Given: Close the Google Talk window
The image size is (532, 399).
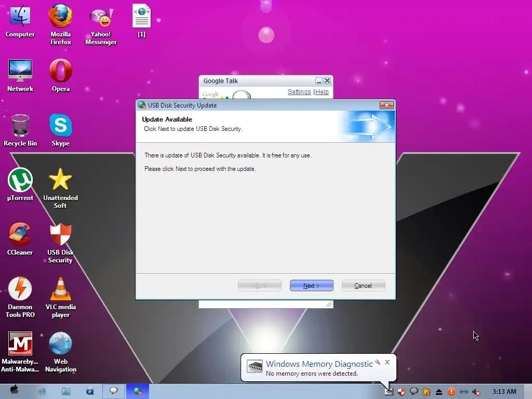Looking at the screenshot, I should pos(327,81).
